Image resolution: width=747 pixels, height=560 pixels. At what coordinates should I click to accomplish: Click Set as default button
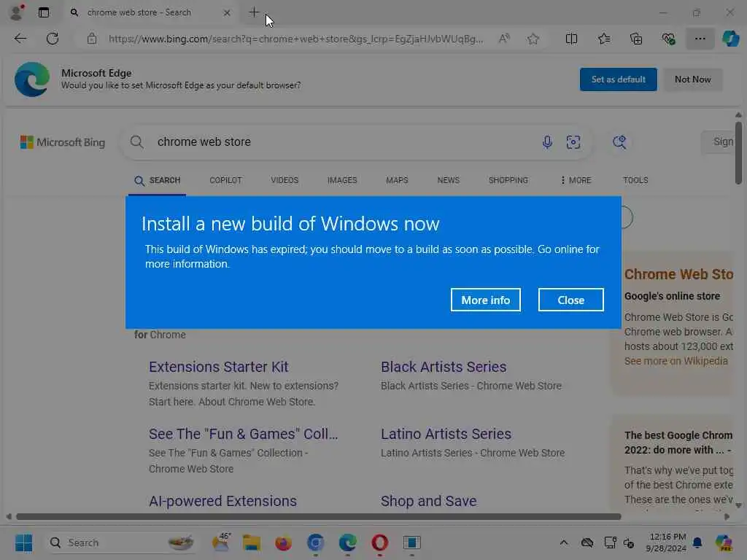(x=618, y=79)
